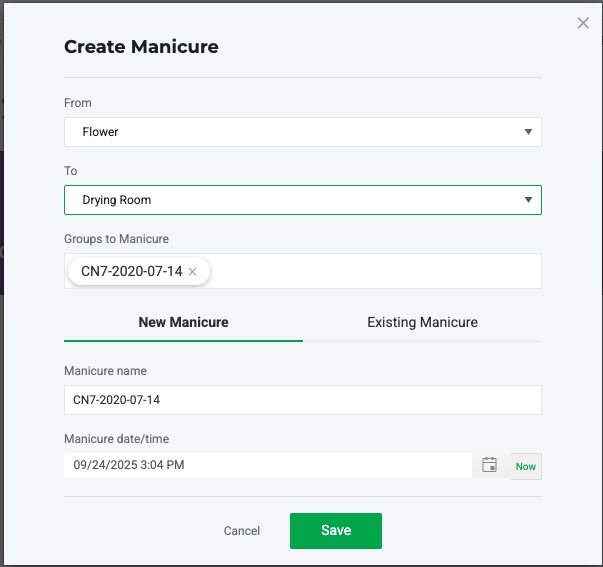Switch to the Existing Manicure tab

tap(422, 322)
